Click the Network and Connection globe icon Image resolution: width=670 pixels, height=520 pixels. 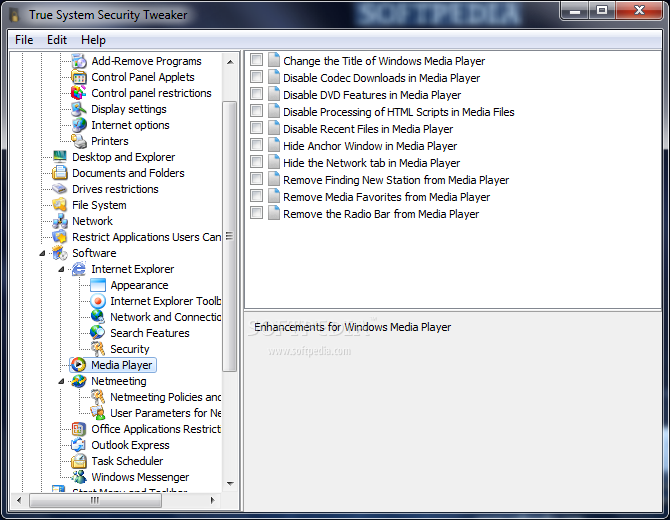(x=98, y=317)
